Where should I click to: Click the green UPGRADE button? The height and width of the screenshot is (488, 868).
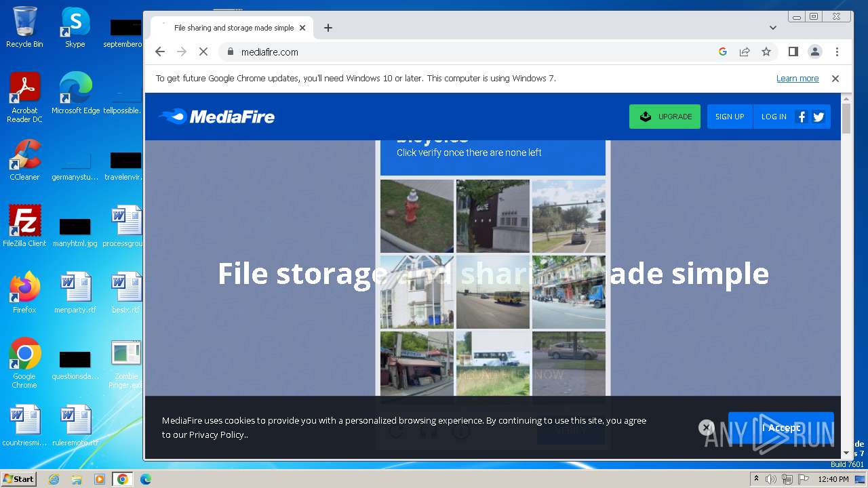(x=665, y=117)
